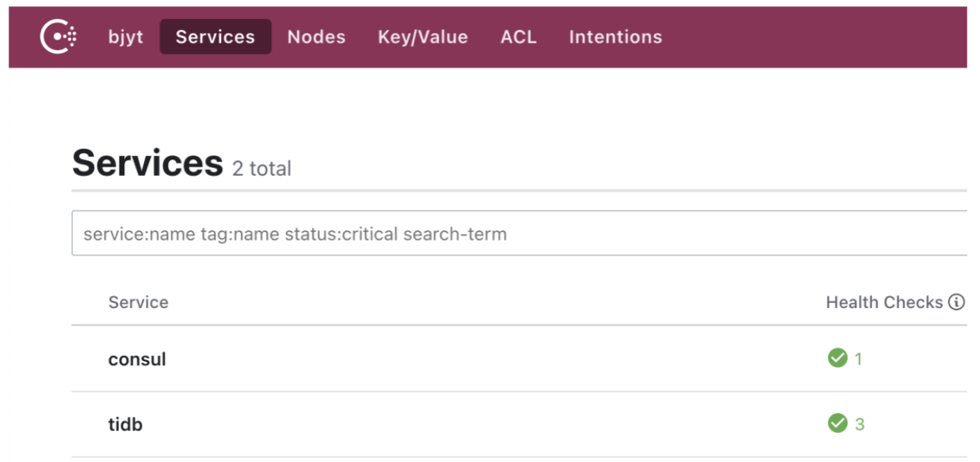Click the green check icon for tidb
980x462 pixels.
point(837,424)
